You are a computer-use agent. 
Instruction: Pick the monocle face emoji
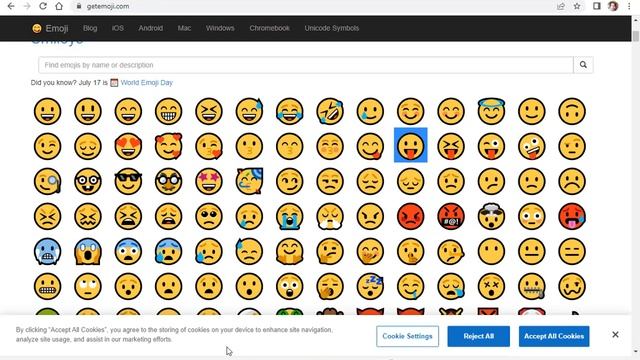pyautogui.click(x=47, y=181)
